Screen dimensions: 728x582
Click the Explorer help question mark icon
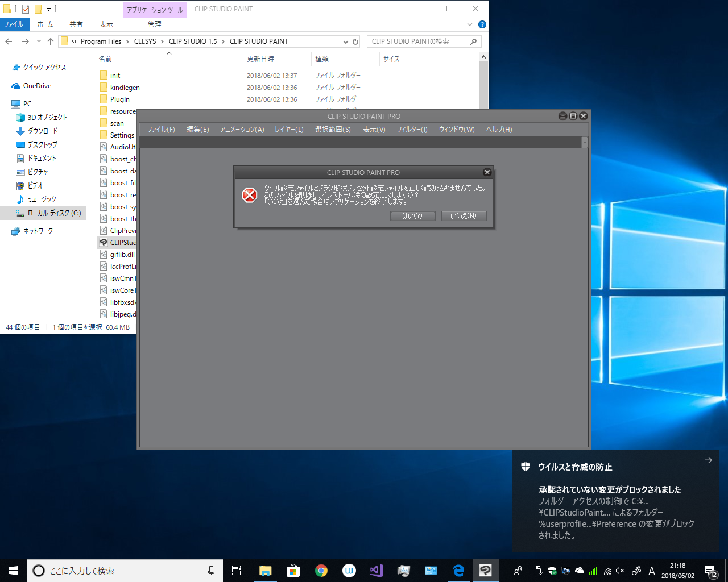(482, 24)
